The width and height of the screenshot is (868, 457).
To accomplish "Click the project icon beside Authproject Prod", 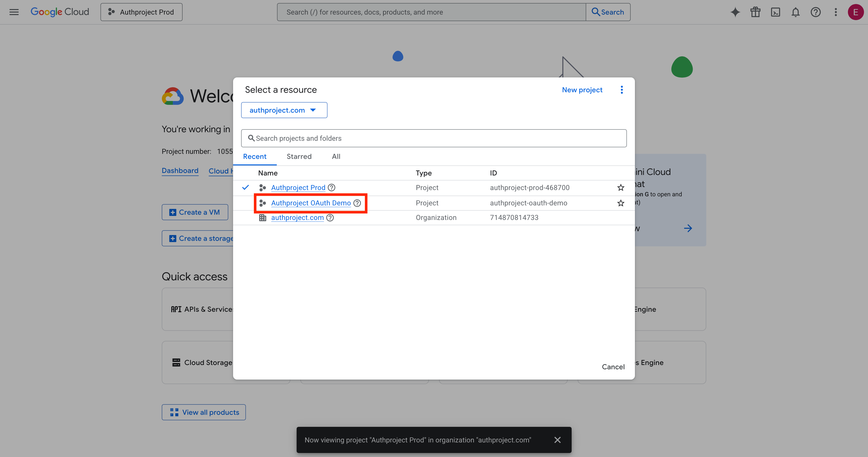I will 262,188.
